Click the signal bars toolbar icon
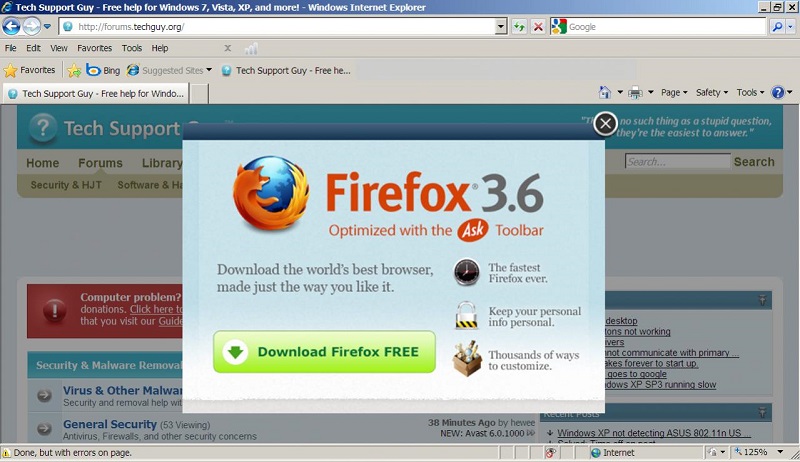800x462 pixels. tap(251, 48)
